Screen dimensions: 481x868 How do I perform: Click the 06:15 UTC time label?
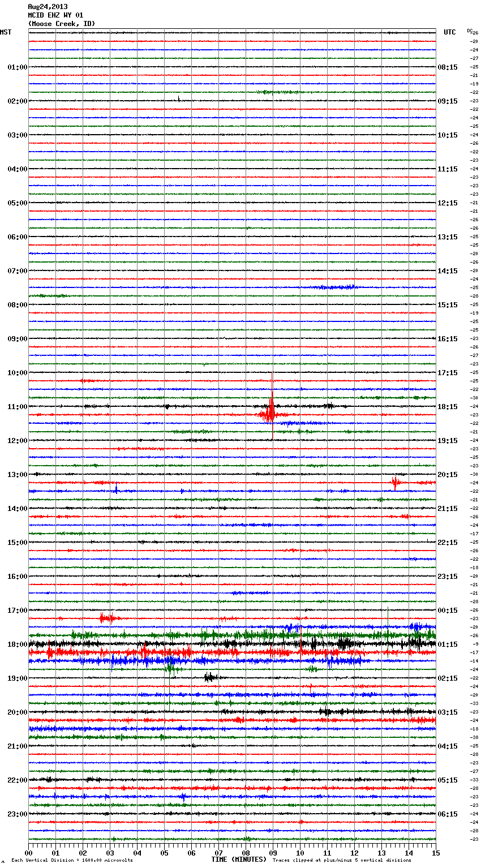click(448, 814)
